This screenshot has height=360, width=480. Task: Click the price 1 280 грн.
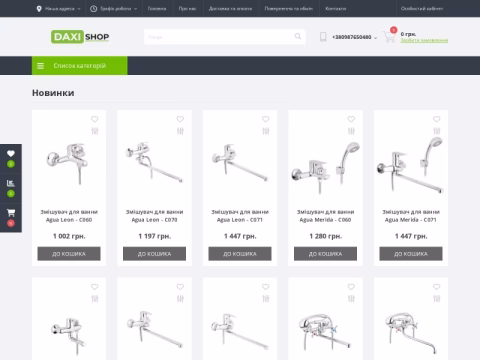[x=326, y=236]
